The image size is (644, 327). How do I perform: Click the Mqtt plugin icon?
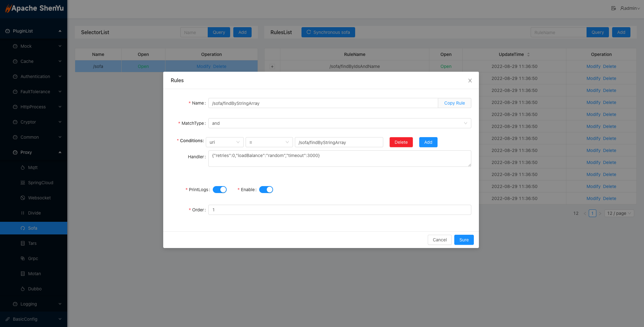coord(23,167)
